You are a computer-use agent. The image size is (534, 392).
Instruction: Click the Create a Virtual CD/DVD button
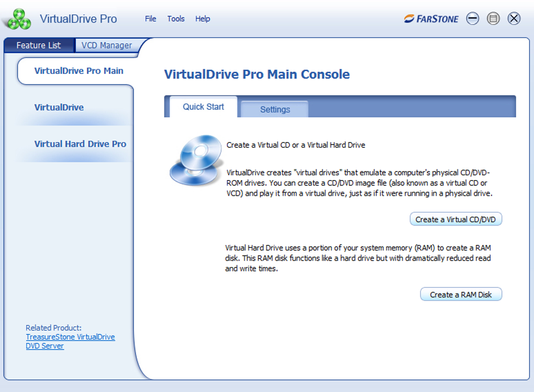click(x=455, y=219)
